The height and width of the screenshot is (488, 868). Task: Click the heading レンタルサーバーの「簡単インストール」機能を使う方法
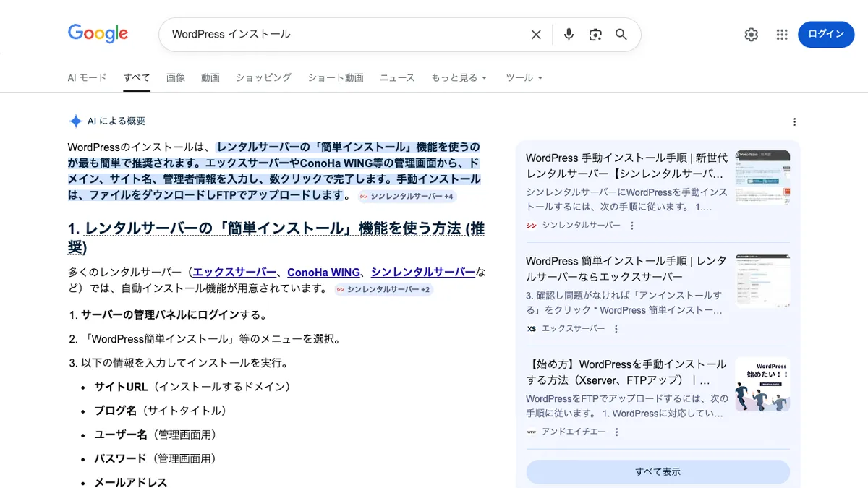coord(276,238)
